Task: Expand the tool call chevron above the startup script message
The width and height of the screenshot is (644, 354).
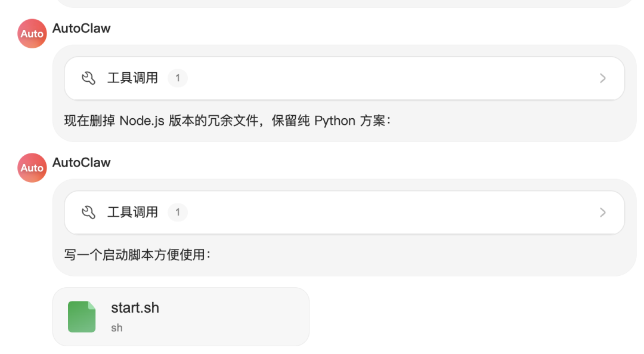Action: 603,212
